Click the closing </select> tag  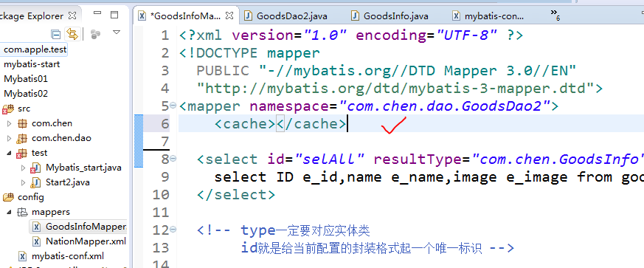point(236,194)
